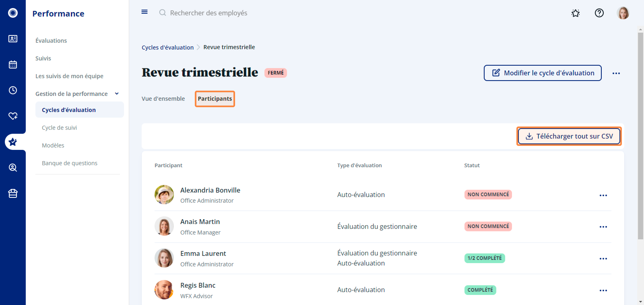The image size is (644, 305).
Task: Select Cycles d'évaluation menu item
Action: point(79,110)
